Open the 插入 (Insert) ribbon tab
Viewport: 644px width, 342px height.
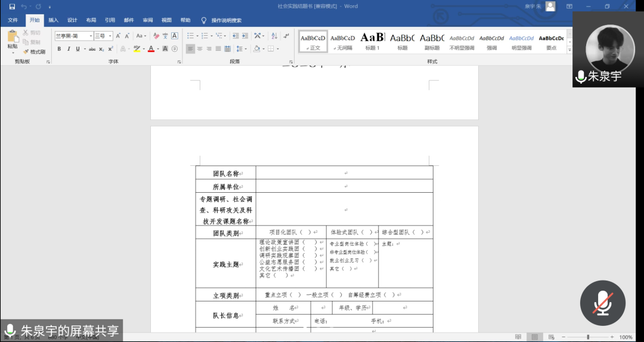coord(54,20)
